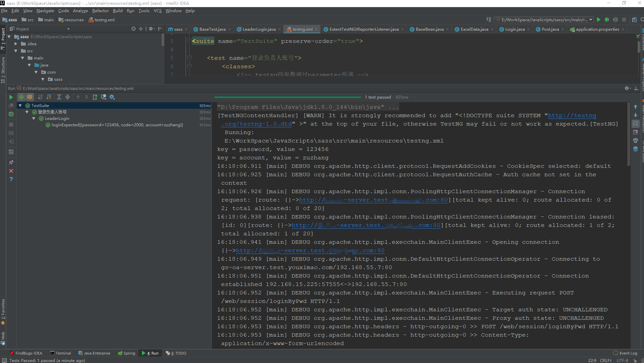Run configuration via top toolbar play icon
Viewport: 644px width, 363px height.
pos(599,20)
